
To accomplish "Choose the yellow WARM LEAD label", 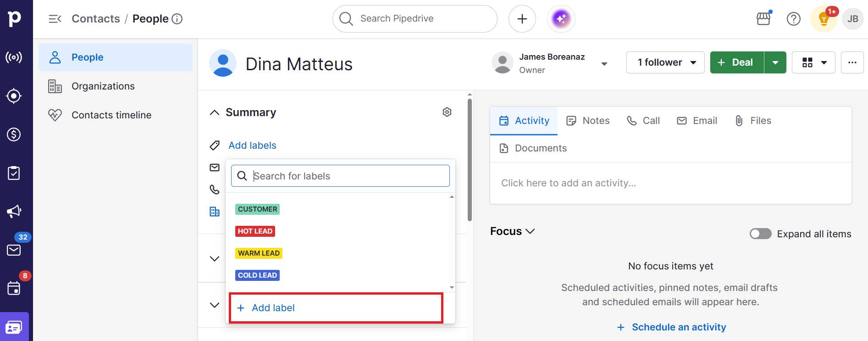I will click(x=259, y=253).
